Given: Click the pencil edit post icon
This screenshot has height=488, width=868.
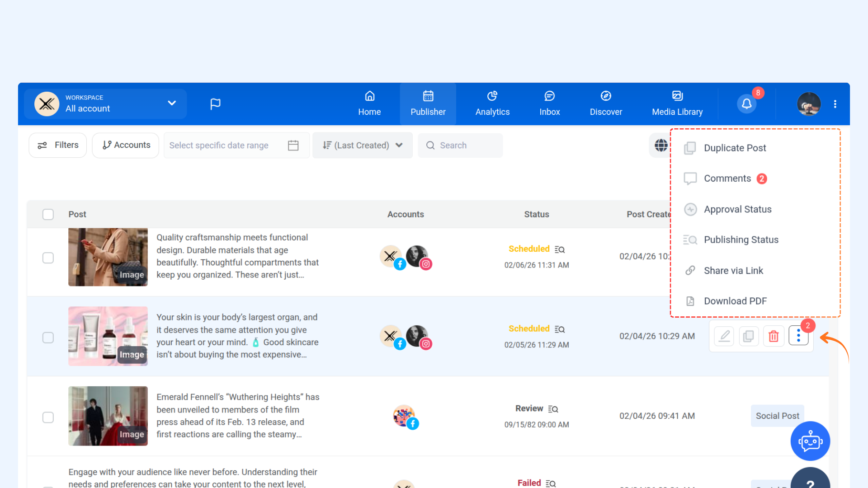Looking at the screenshot, I should click(x=724, y=336).
